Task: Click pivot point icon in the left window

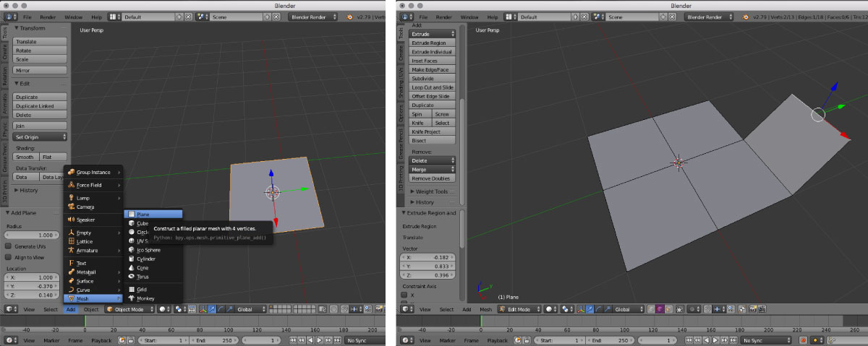Action: click(x=179, y=309)
